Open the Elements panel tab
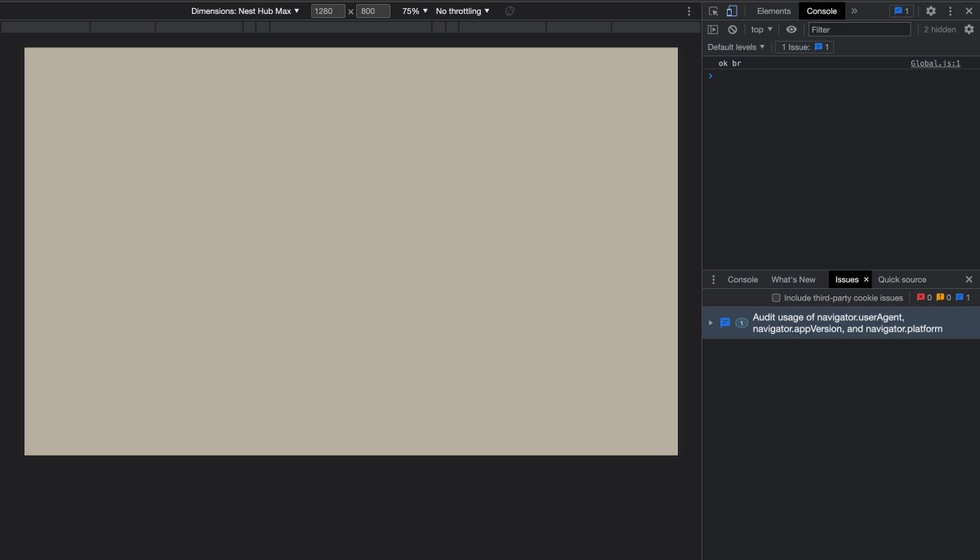This screenshot has width=980, height=560. coord(773,11)
